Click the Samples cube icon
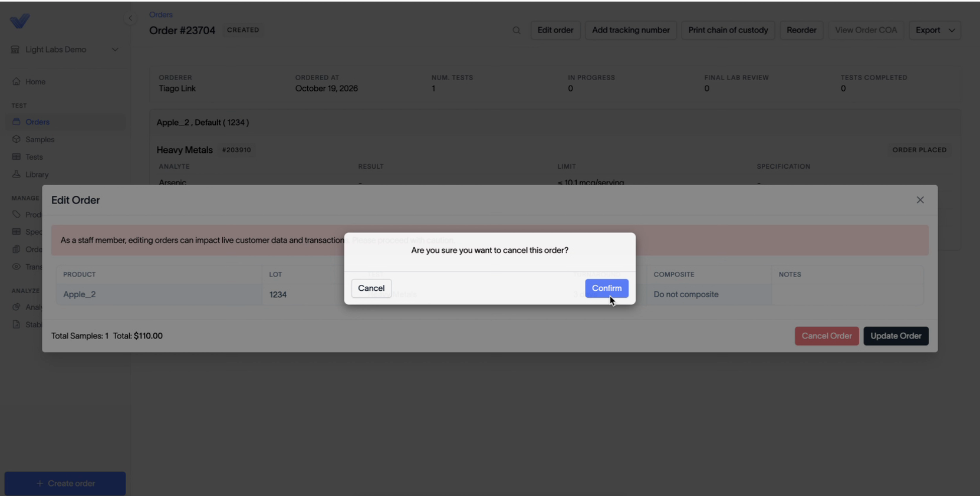Image resolution: width=980 pixels, height=496 pixels. [16, 140]
